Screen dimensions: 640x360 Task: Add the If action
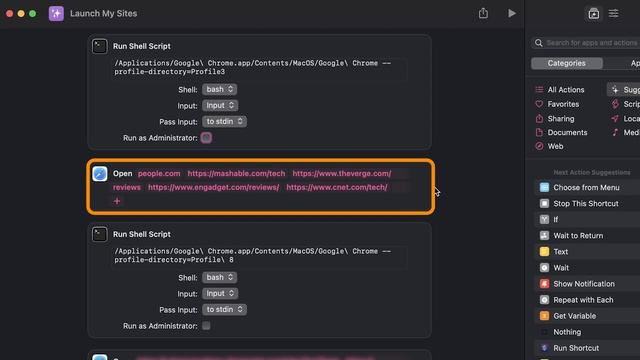(x=587, y=220)
